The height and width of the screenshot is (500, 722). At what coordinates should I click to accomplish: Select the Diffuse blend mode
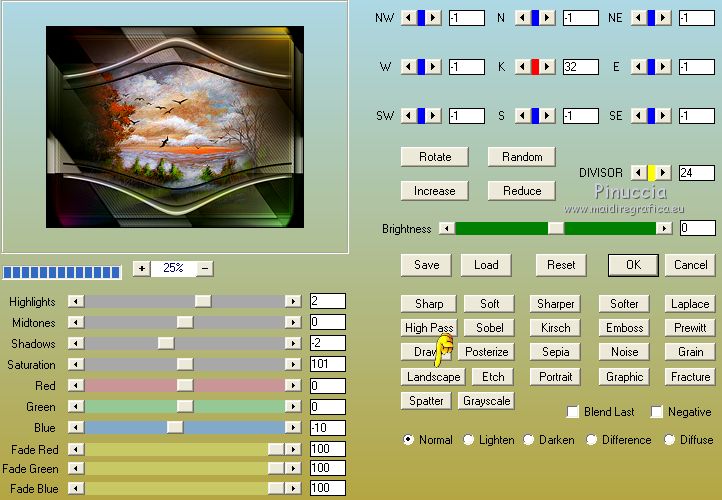pos(670,440)
